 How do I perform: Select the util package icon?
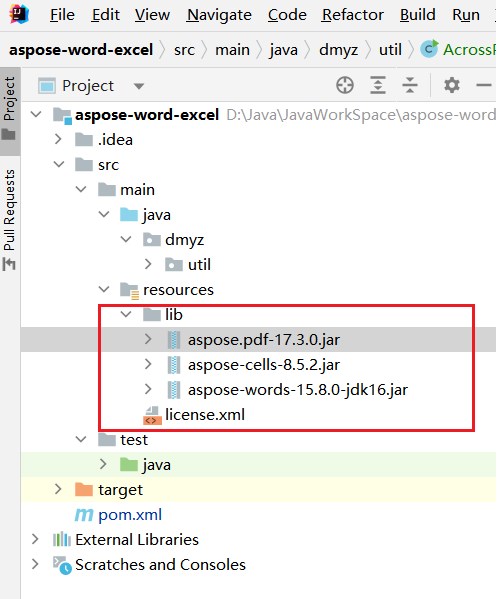pyautogui.click(x=174, y=265)
